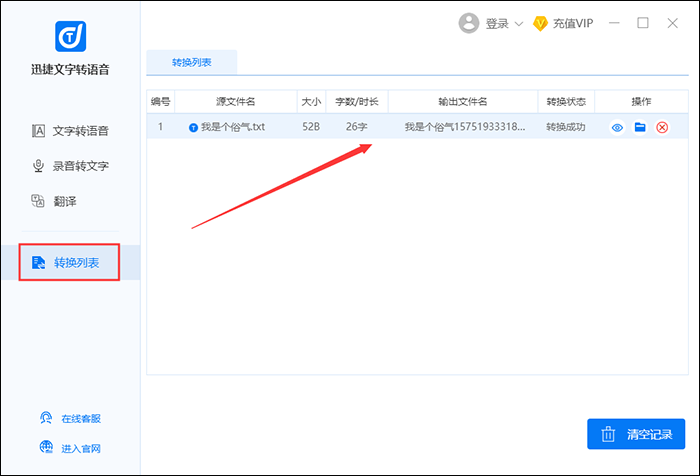Click the 输出文件名 column header
700x476 pixels.
click(462, 101)
